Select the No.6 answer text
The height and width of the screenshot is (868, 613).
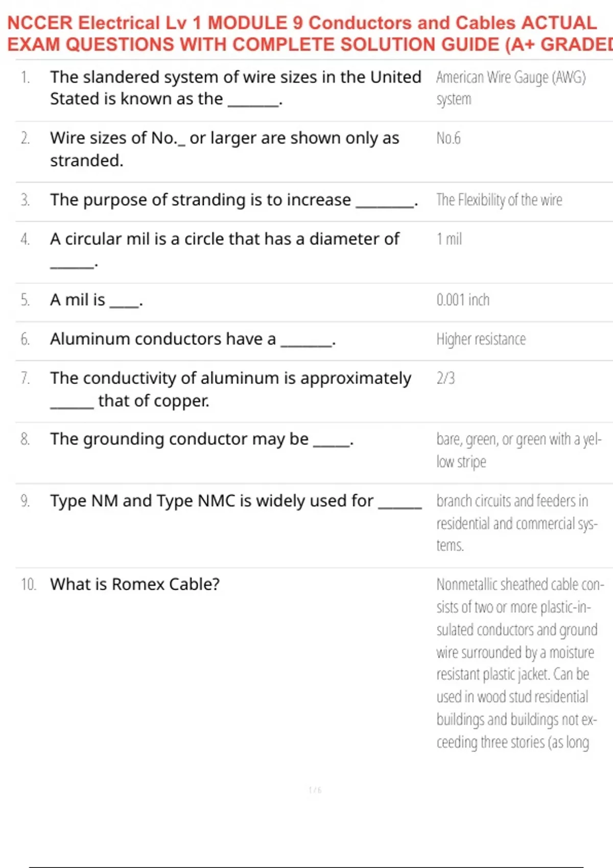tap(449, 138)
